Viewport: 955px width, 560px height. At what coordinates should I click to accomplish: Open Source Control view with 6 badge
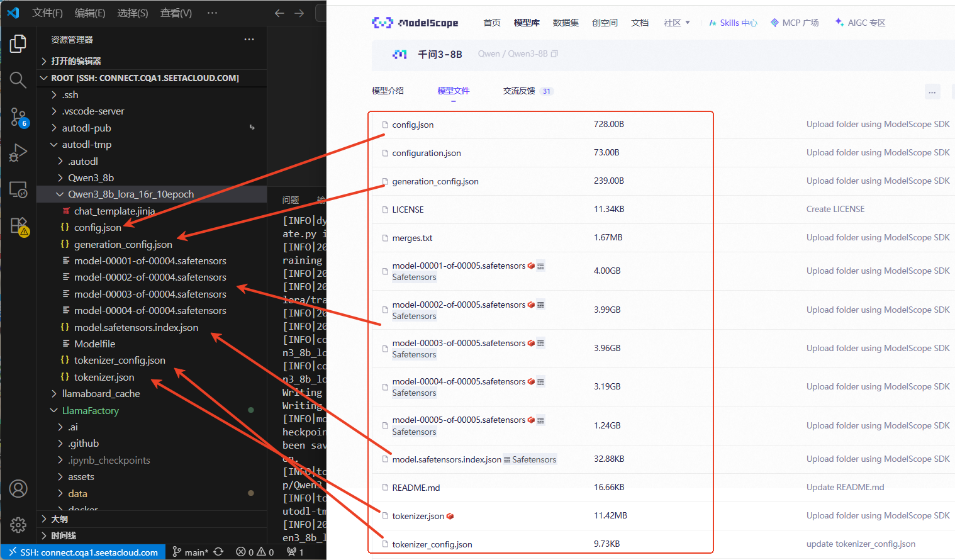(x=19, y=117)
